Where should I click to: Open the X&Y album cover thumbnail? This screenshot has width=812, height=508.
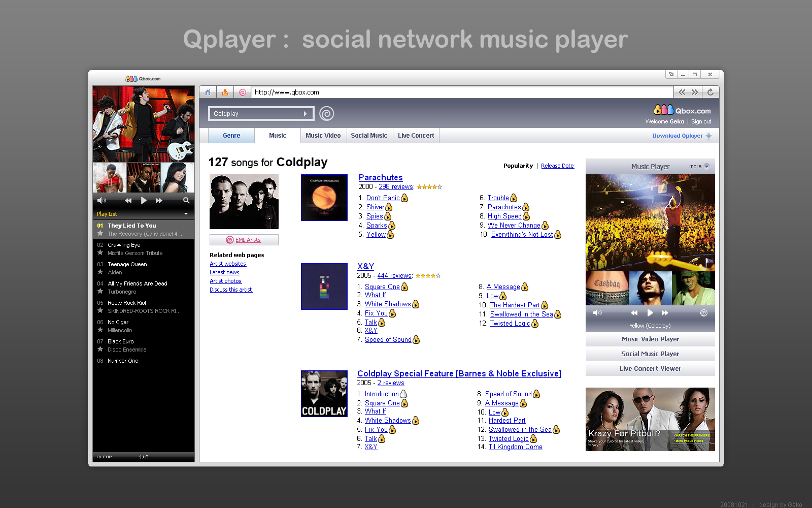coord(324,287)
